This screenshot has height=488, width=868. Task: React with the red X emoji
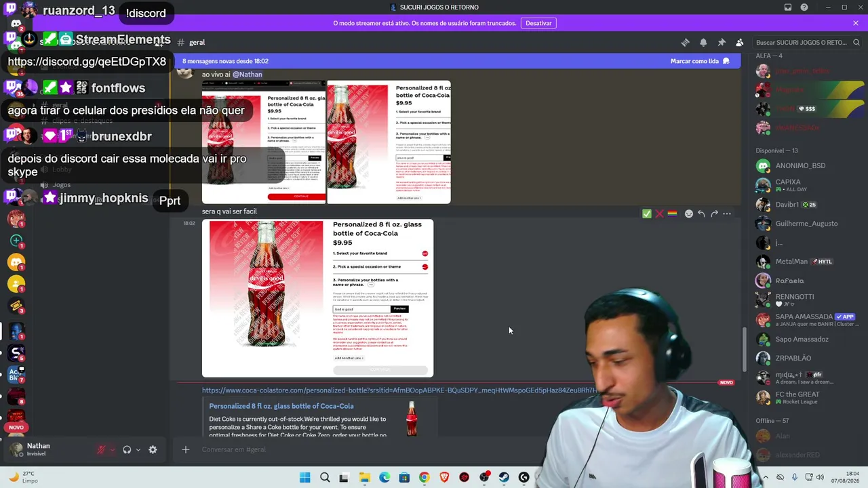point(659,213)
